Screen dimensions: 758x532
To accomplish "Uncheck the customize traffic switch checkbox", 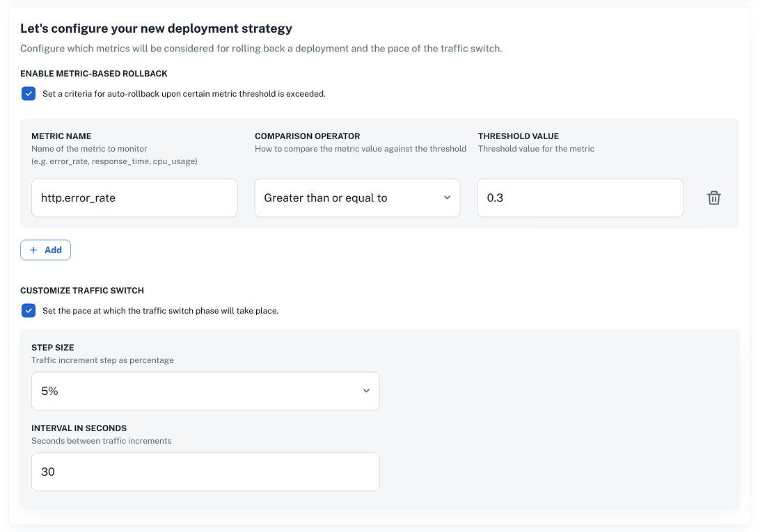I will pyautogui.click(x=29, y=311).
